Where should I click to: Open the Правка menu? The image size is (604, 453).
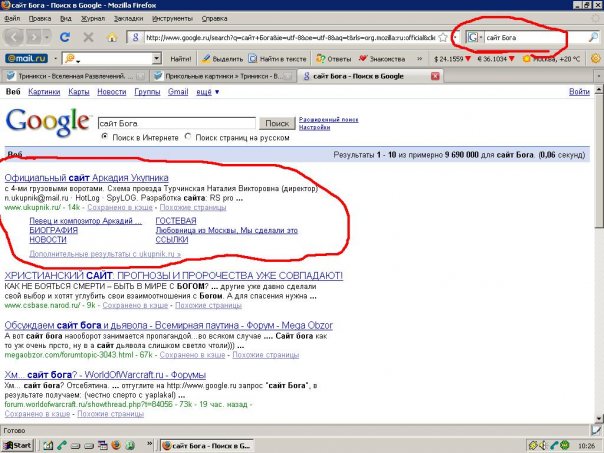[40, 18]
